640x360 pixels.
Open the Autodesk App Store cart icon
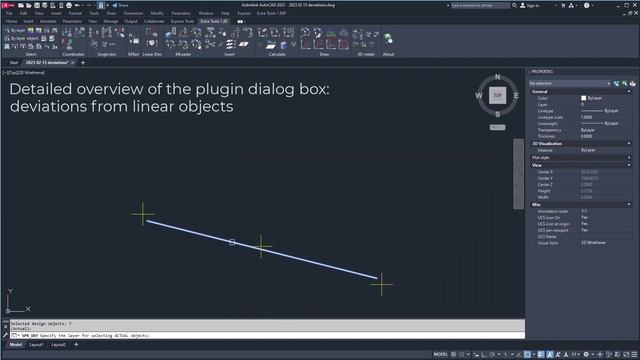tap(563, 5)
